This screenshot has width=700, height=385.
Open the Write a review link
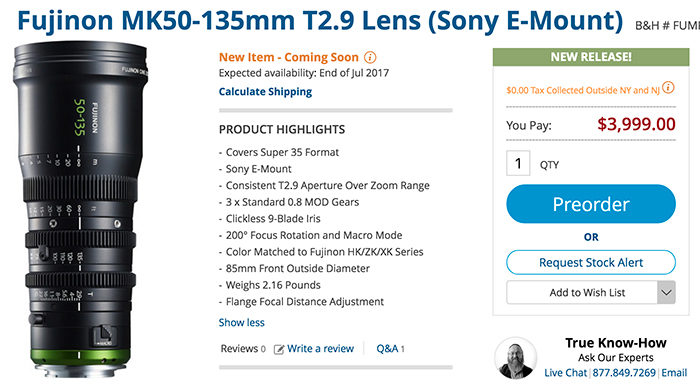[320, 349]
